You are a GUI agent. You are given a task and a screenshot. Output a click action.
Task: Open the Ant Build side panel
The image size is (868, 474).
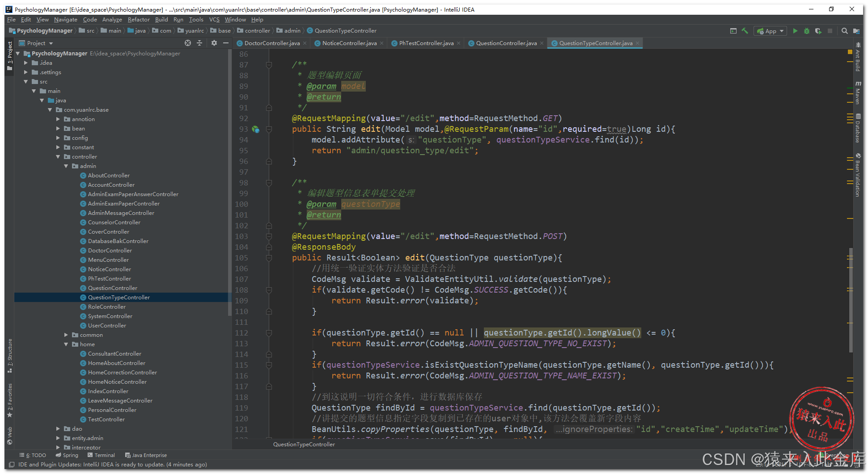(x=858, y=57)
